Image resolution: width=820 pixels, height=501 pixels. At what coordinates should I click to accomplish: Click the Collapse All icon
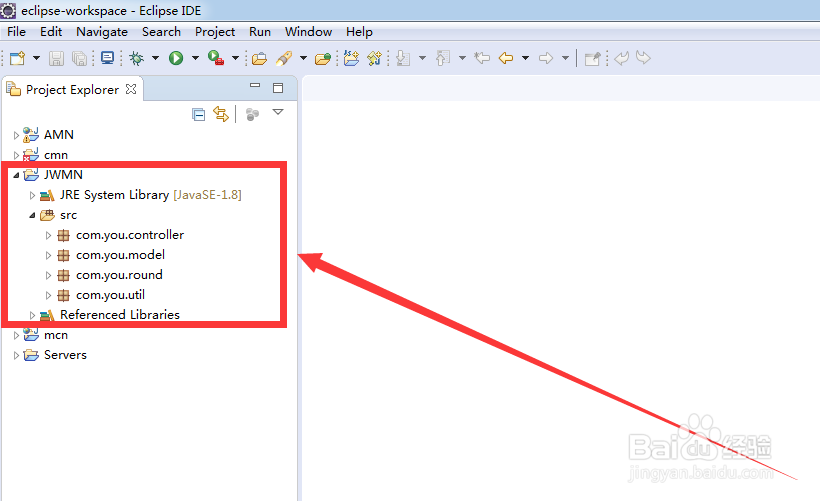click(198, 114)
